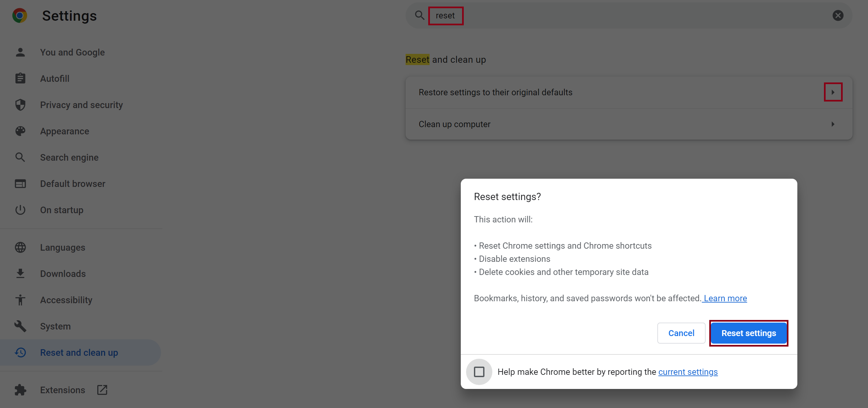The image size is (868, 408).
Task: Open Reset and clean up history icon
Action: tap(20, 352)
